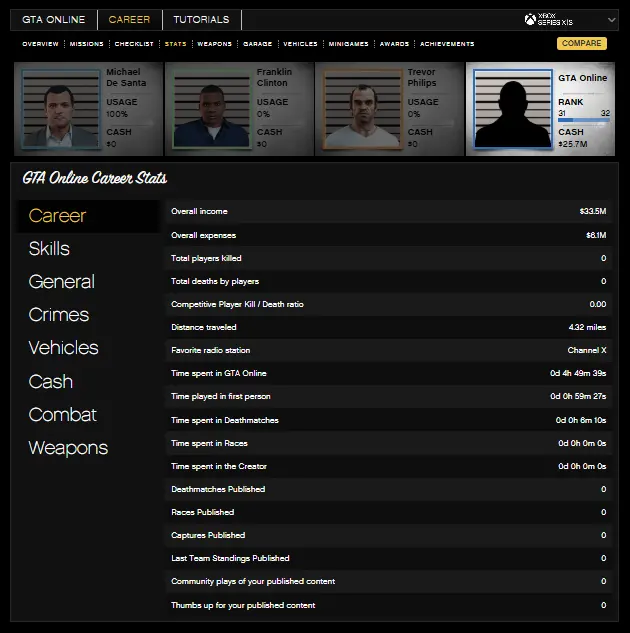630x633 pixels.
Task: Select the GTA Online silhouette mugshot
Action: (x=513, y=109)
